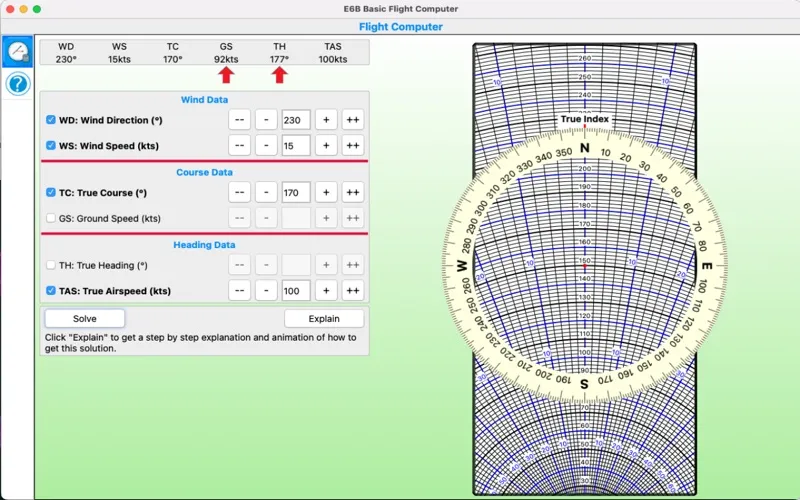Click the - button for True Airspeed

point(266,291)
